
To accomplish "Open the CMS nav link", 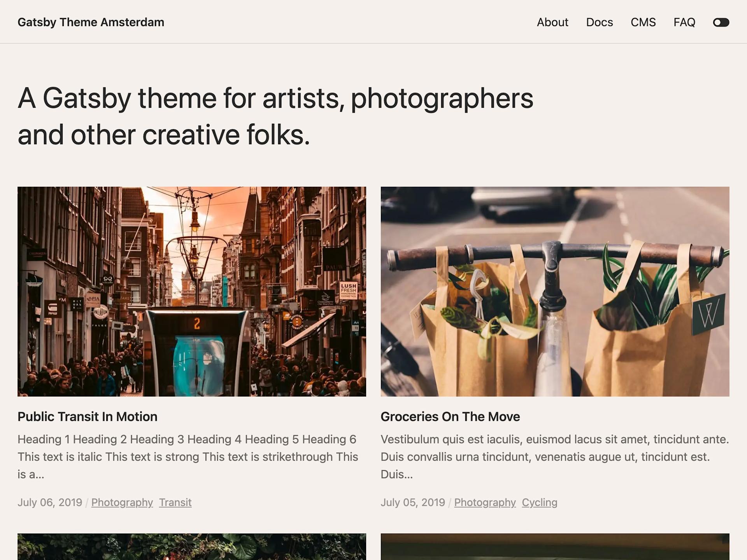I will 643,23.
